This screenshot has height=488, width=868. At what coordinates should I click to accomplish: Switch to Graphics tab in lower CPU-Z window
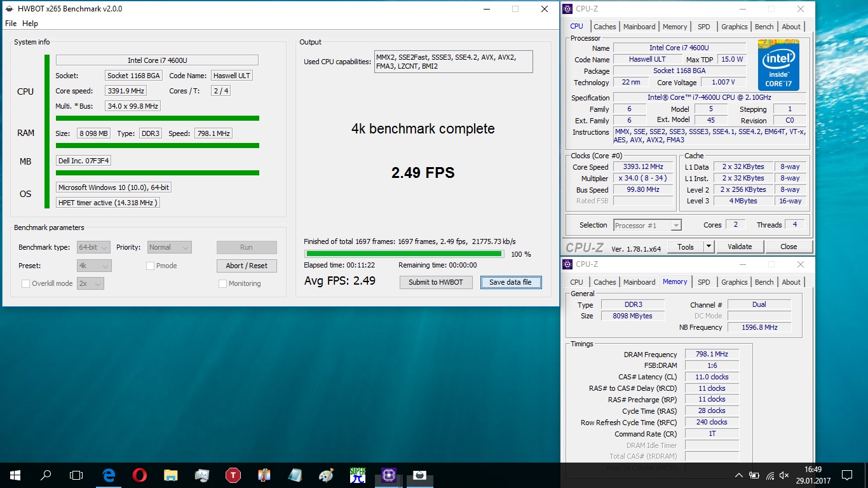[x=735, y=282]
